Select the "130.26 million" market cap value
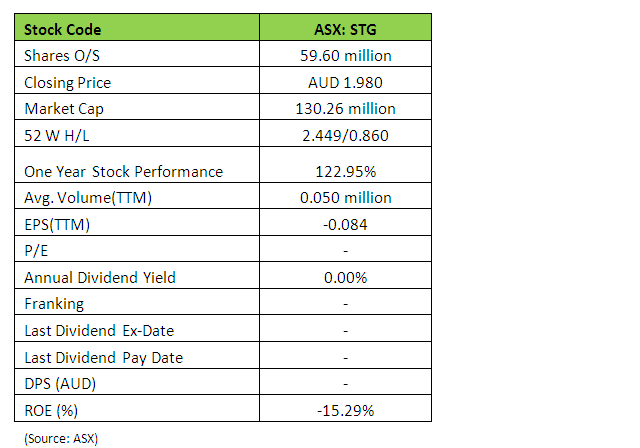Image resolution: width=640 pixels, height=448 pixels. [x=345, y=108]
